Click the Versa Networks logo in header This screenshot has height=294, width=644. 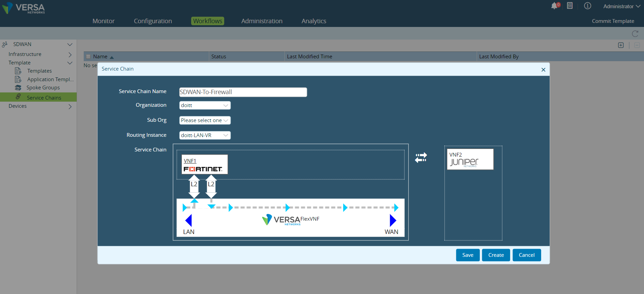click(24, 8)
